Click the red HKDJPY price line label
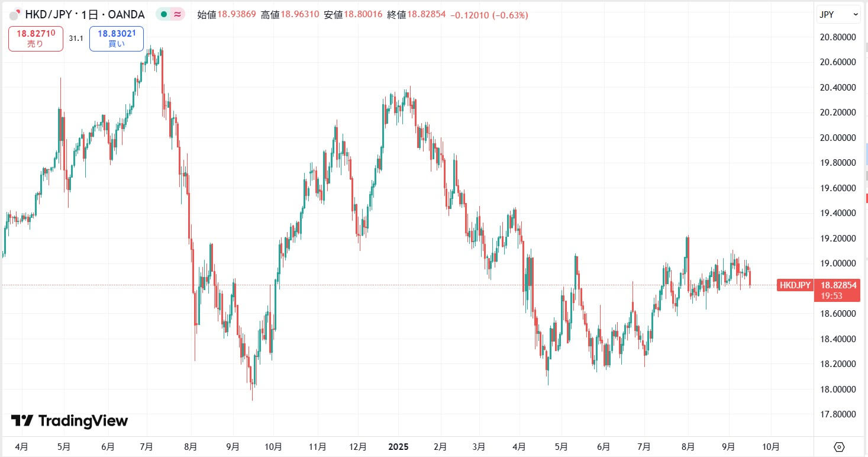This screenshot has height=457, width=868. click(795, 285)
